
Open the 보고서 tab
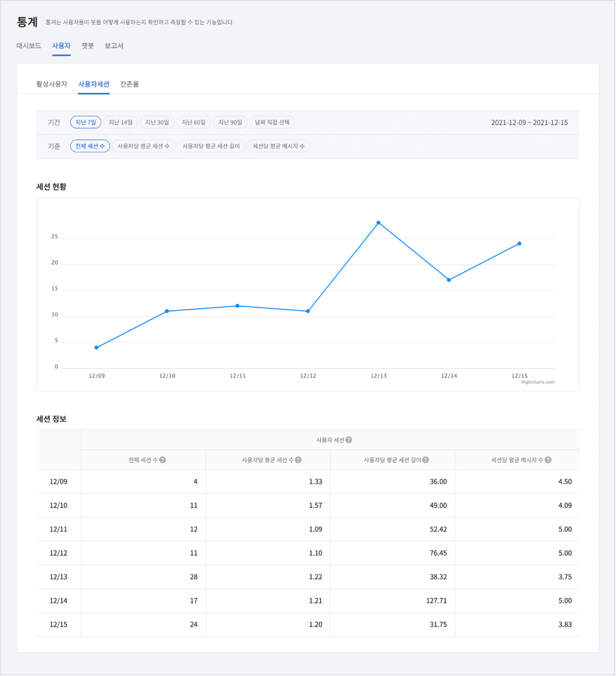point(114,46)
